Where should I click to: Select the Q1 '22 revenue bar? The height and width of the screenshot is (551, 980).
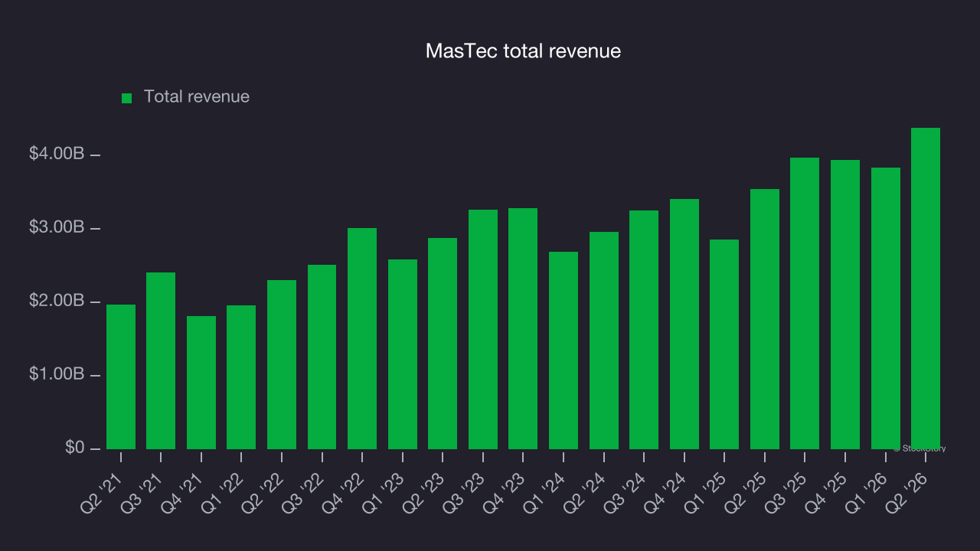[x=241, y=377]
